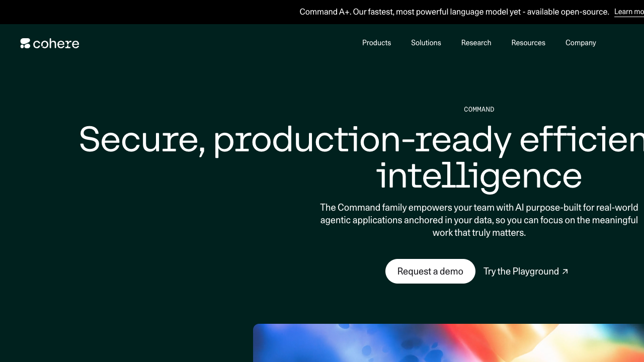Click the COMMAND label above the headline
Image resolution: width=644 pixels, height=362 pixels.
click(x=479, y=109)
